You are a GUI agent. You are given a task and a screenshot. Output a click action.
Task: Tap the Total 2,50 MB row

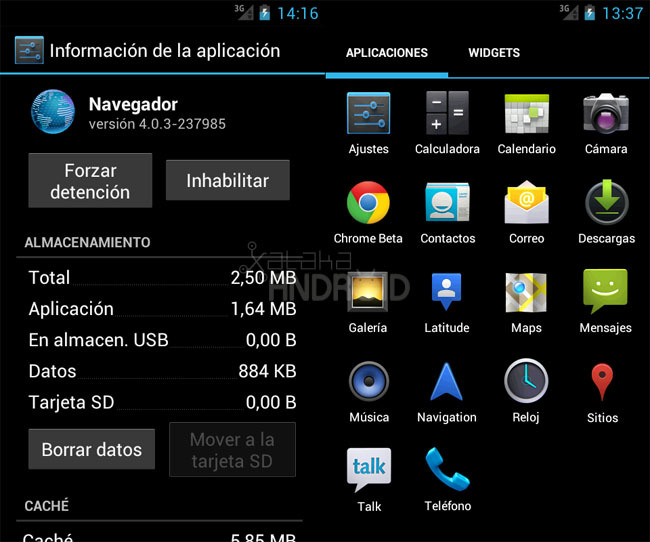[162, 278]
